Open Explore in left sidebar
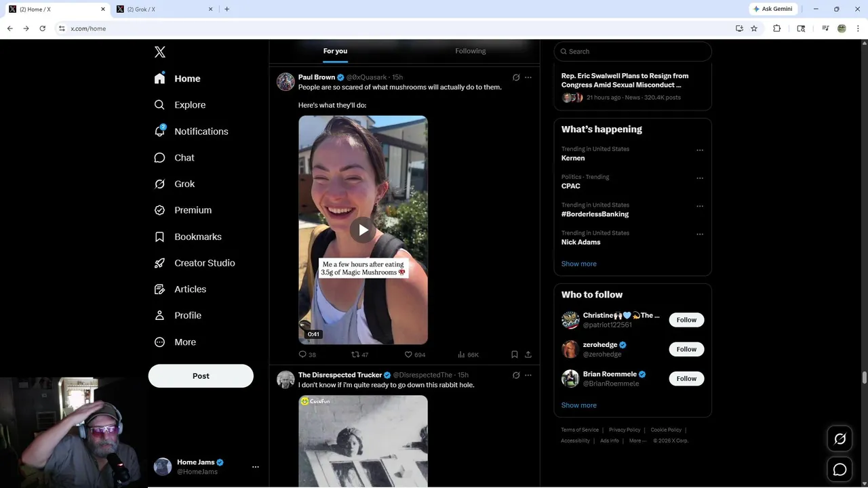This screenshot has height=488, width=868. (180, 105)
